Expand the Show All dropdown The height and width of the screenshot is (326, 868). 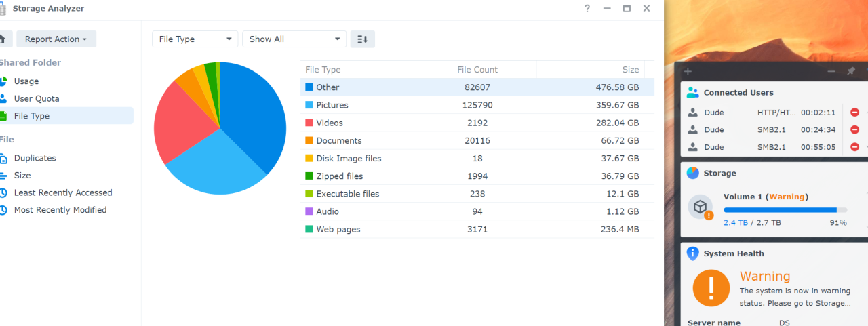point(294,39)
